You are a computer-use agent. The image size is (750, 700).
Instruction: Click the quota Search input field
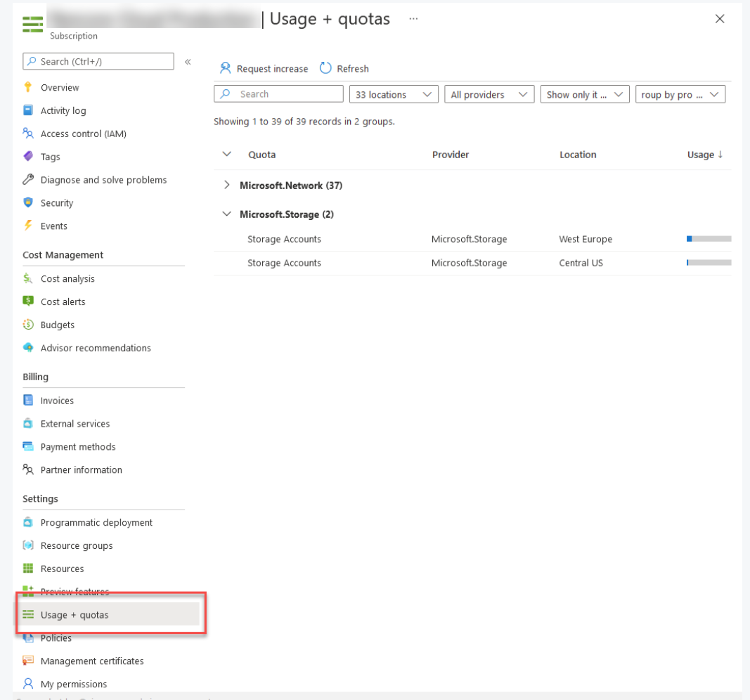[278, 93]
